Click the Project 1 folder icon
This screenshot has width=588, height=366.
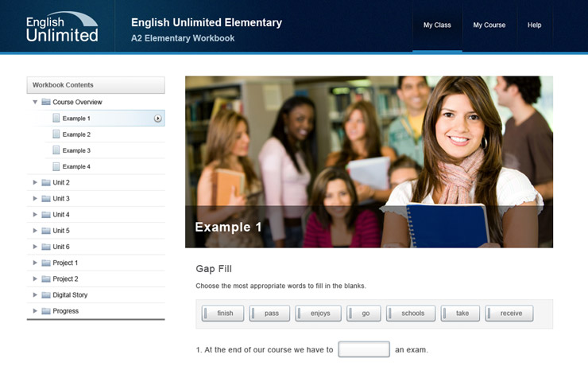point(46,263)
